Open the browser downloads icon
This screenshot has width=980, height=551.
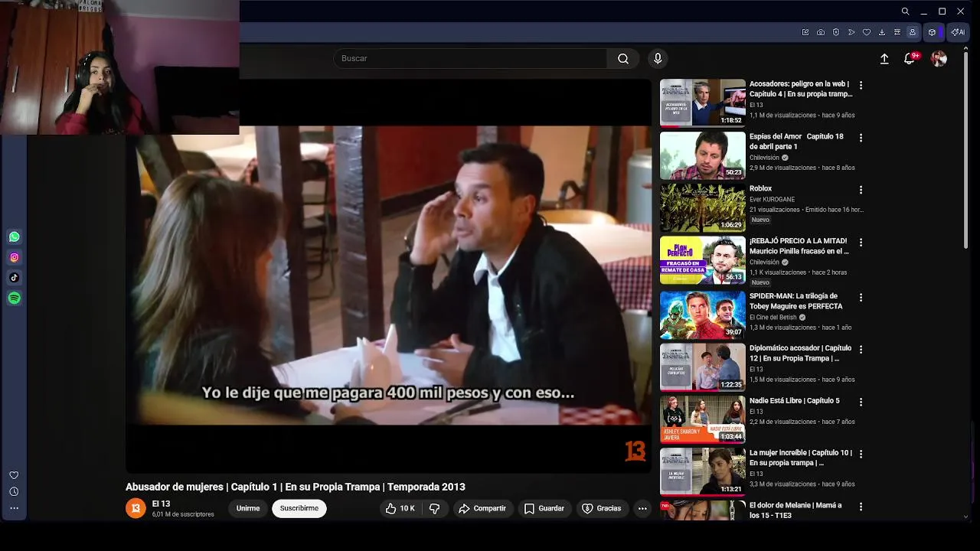coord(882,32)
